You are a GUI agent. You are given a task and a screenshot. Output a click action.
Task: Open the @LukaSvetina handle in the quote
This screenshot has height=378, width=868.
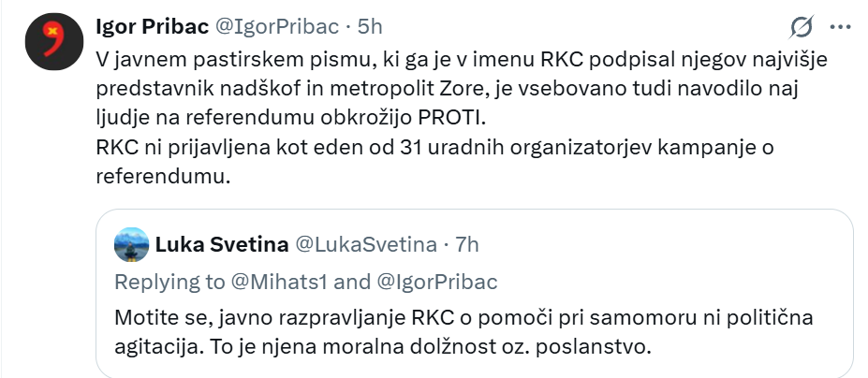[x=366, y=245]
